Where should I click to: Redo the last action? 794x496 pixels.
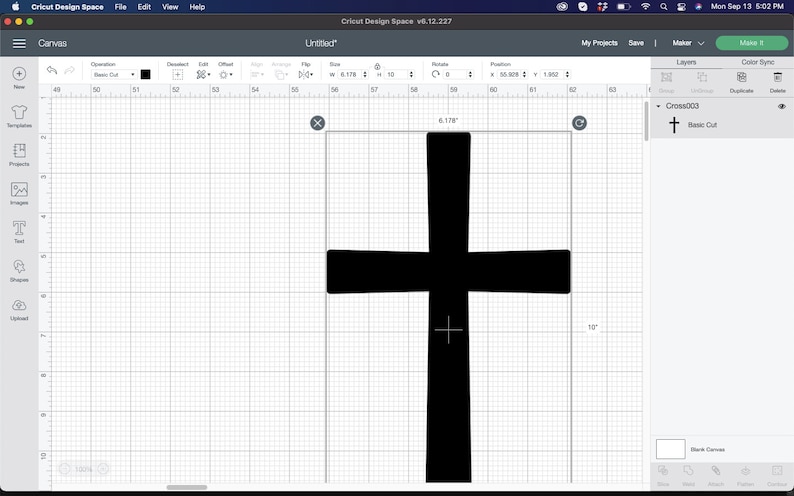click(70, 70)
